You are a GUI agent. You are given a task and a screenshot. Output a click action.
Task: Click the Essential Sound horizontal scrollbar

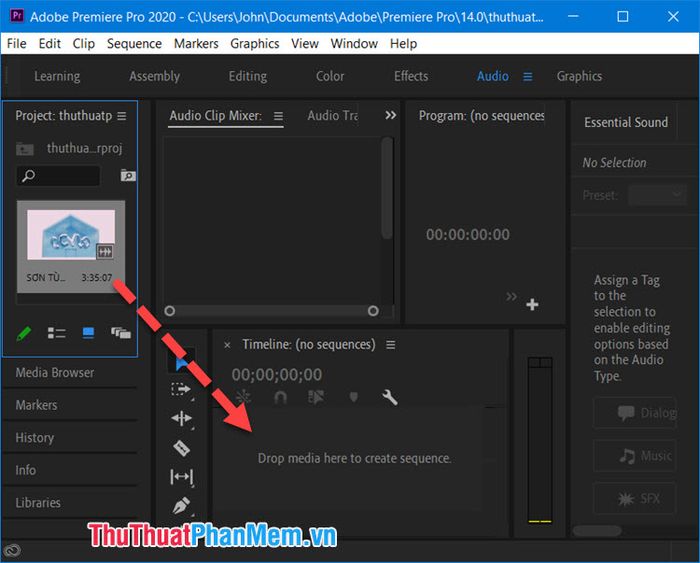[x=597, y=531]
